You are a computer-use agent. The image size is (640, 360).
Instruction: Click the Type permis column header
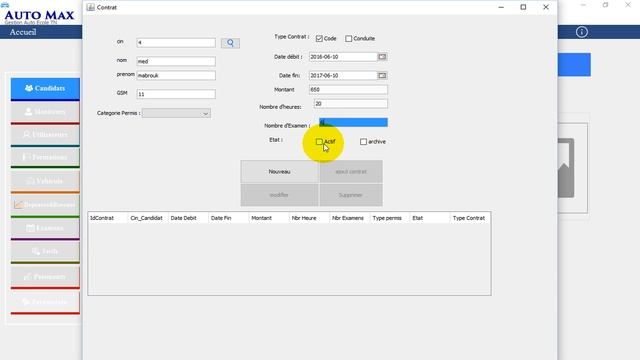[390, 218]
